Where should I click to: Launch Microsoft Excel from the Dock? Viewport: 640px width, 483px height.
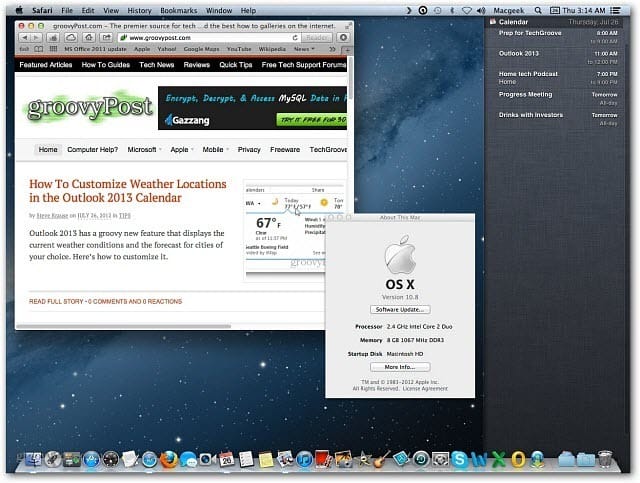[x=498, y=460]
